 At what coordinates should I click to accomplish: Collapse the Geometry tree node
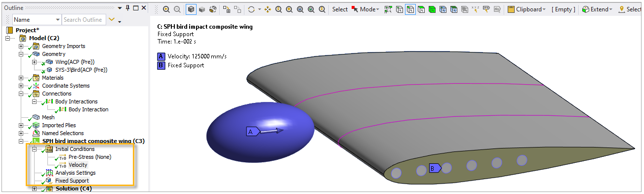point(21,54)
